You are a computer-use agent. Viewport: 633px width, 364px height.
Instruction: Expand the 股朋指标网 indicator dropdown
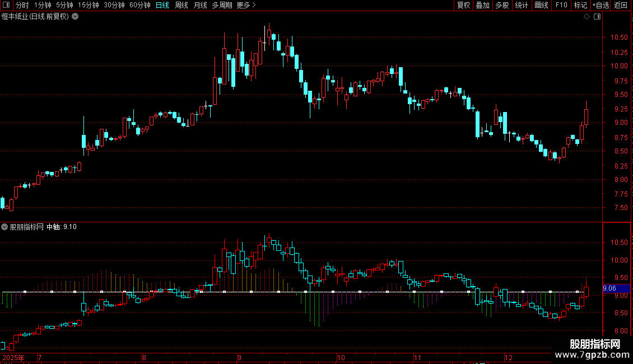coord(4,227)
